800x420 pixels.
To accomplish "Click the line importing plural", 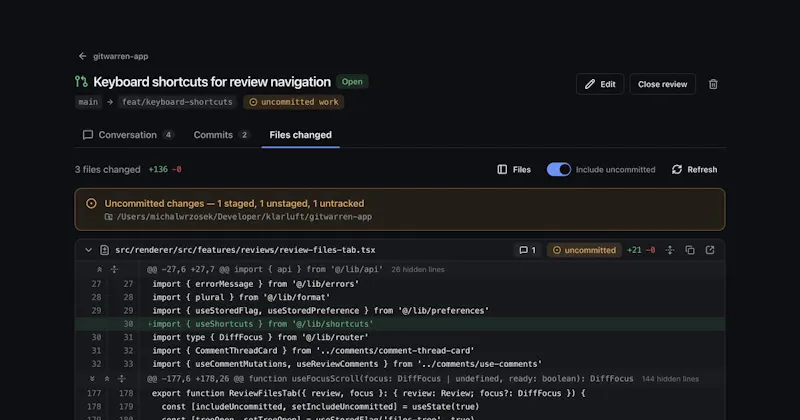I will [400, 298].
